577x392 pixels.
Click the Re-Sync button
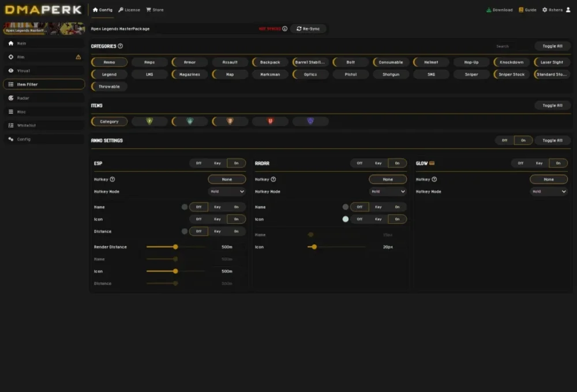click(308, 28)
